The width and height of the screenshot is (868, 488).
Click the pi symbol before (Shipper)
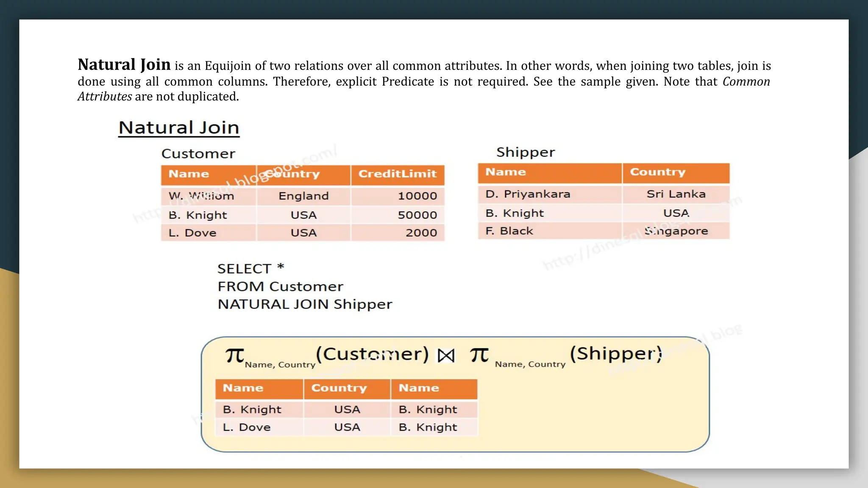click(479, 355)
